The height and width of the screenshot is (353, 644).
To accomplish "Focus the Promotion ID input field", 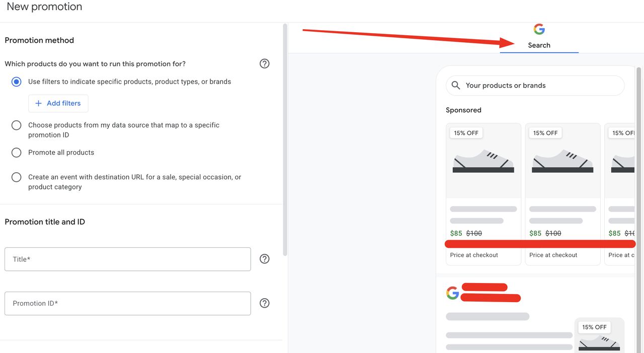I will coord(128,304).
